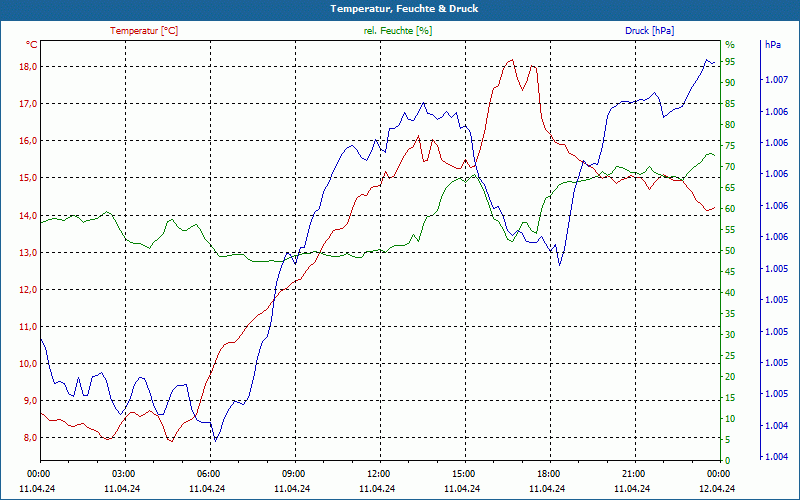Click the '12.04.24' date label

tap(718, 488)
